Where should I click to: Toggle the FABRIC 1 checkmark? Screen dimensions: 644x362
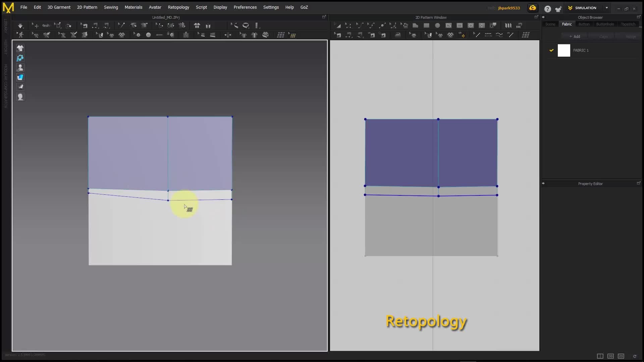[551, 50]
